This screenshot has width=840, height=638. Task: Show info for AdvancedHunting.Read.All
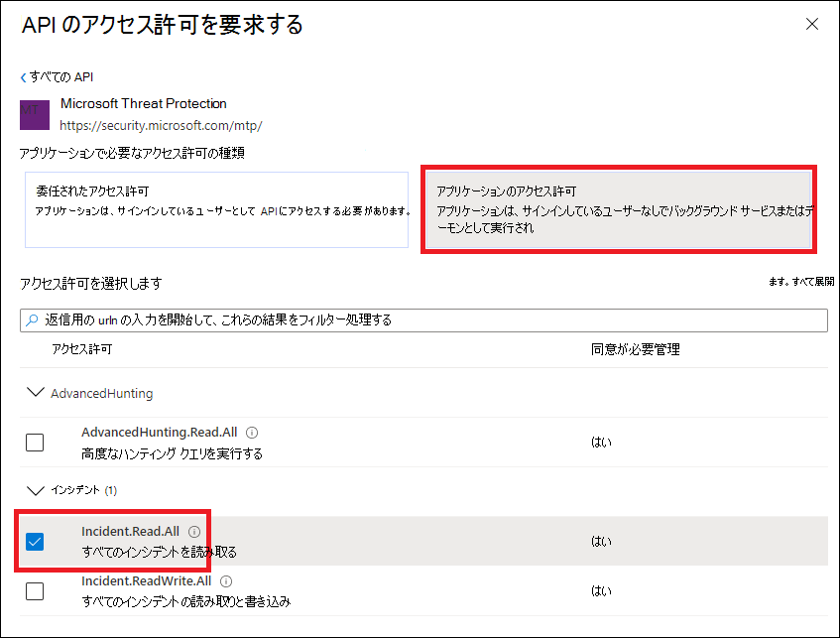pos(252,433)
